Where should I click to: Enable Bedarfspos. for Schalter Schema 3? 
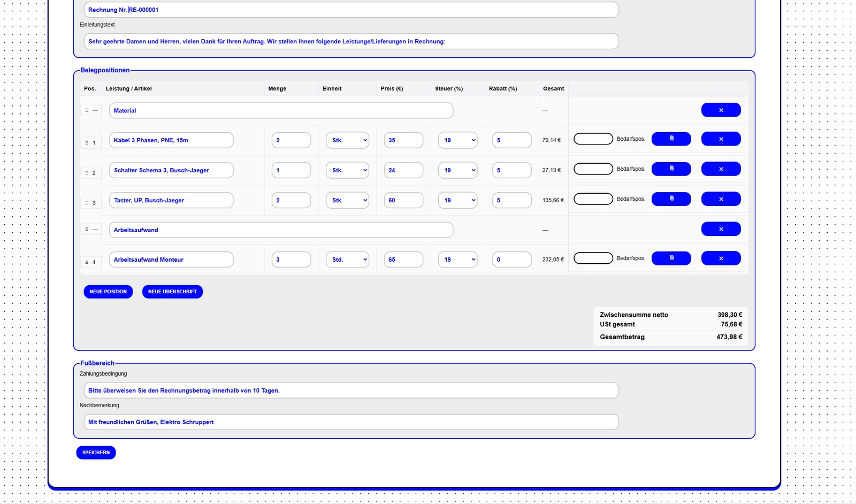coord(593,169)
